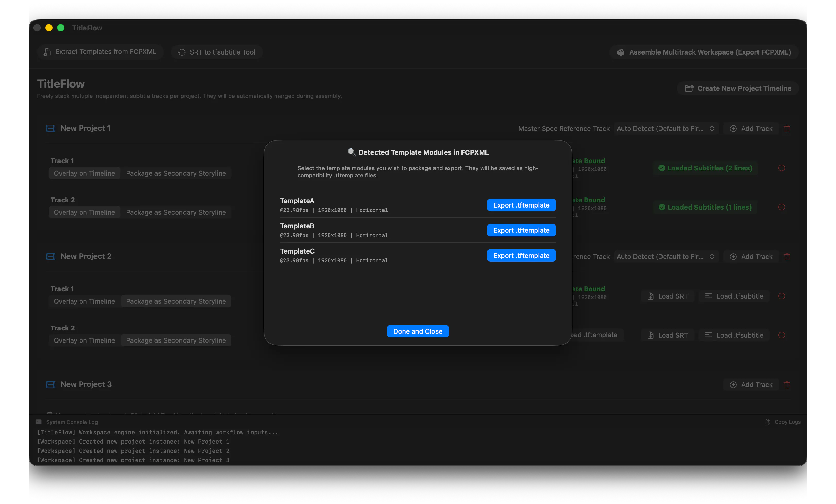Image resolution: width=836 pixels, height=504 pixels.
Task: Click the New Project 2 film icon
Action: pos(50,256)
